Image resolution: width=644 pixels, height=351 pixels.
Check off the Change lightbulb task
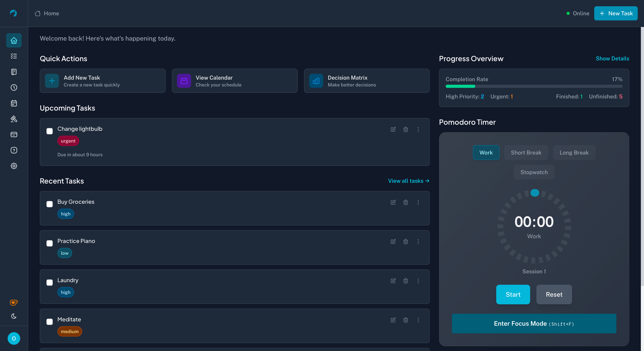tap(50, 131)
